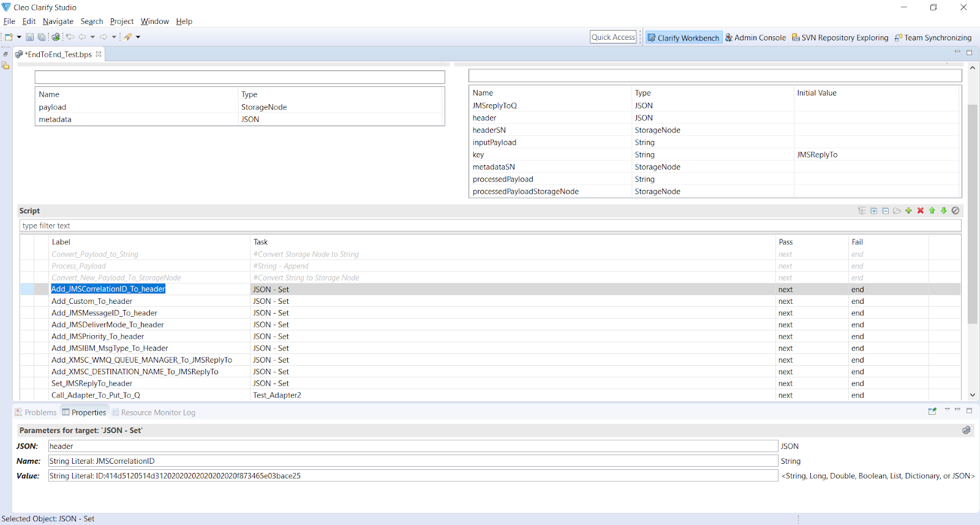
Task: Click the flashlight search toolbar icon
Action: click(128, 37)
